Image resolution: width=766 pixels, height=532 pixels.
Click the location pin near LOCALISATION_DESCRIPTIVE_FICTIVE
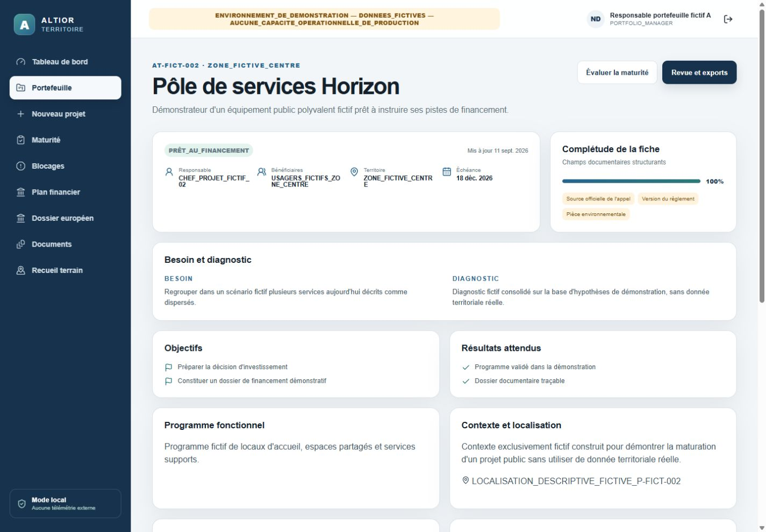pos(466,480)
